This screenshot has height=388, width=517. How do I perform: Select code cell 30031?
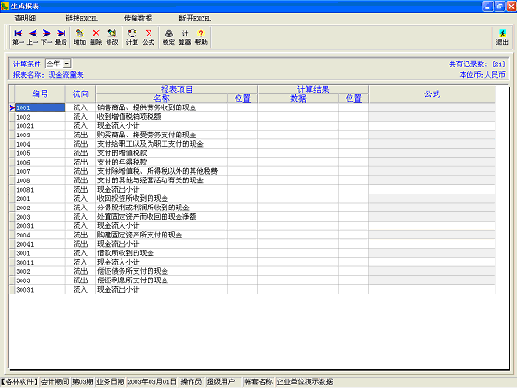[x=40, y=290]
